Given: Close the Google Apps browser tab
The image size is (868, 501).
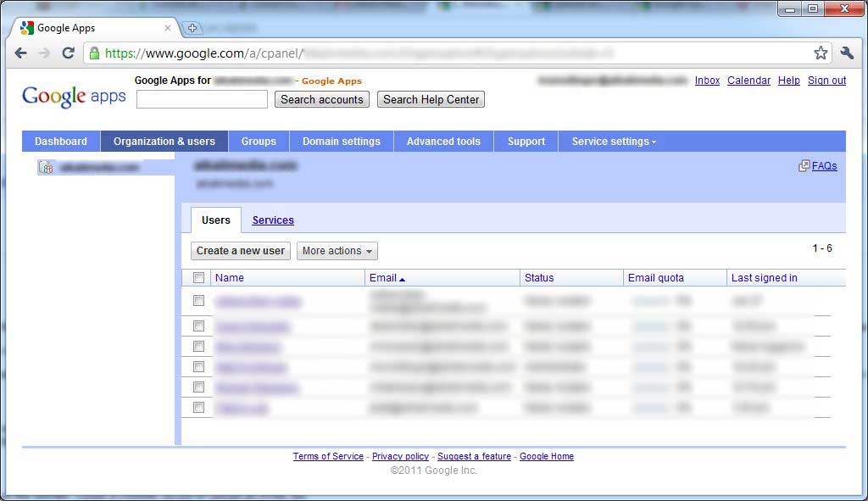Looking at the screenshot, I should tap(168, 28).
